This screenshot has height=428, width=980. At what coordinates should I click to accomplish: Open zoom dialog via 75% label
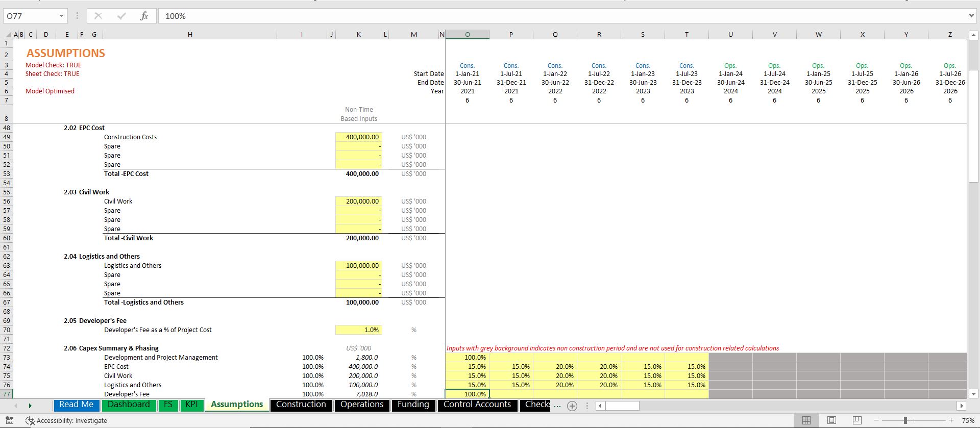968,421
